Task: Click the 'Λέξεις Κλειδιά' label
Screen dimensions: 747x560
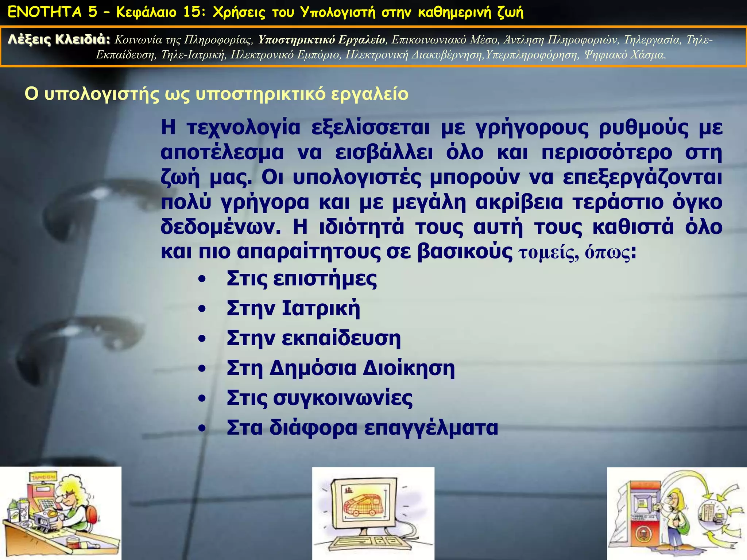Action: pyautogui.click(x=59, y=39)
